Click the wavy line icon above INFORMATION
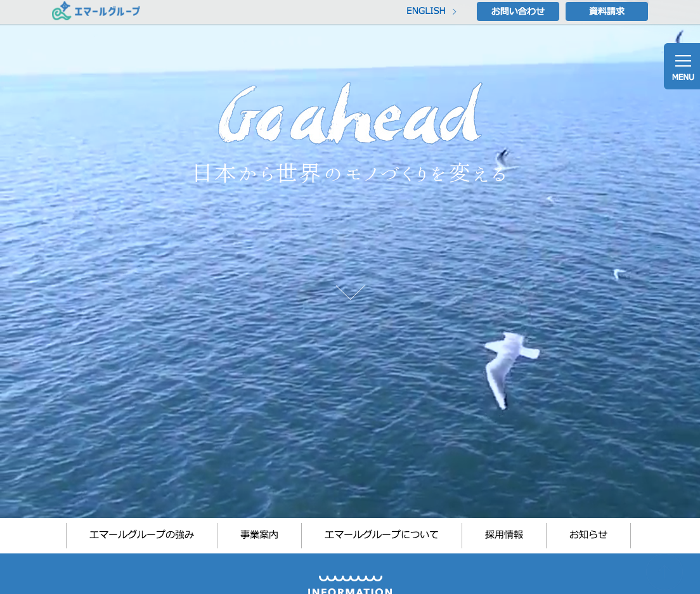 click(350, 578)
